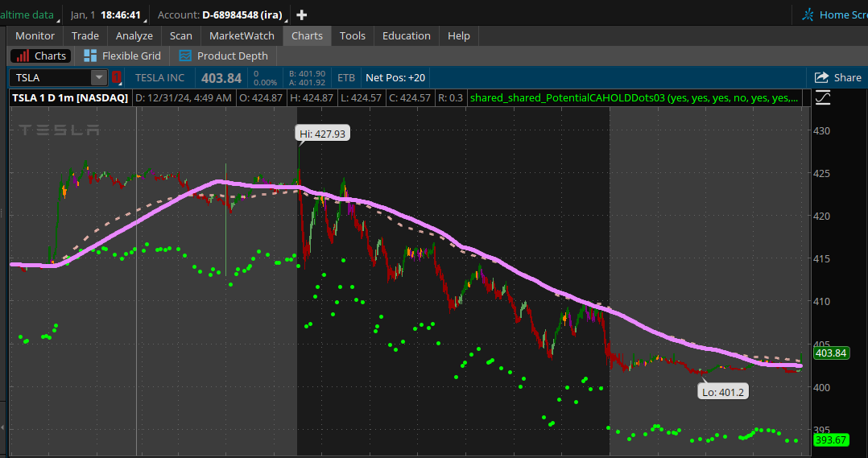Click the Share button

tap(838, 78)
